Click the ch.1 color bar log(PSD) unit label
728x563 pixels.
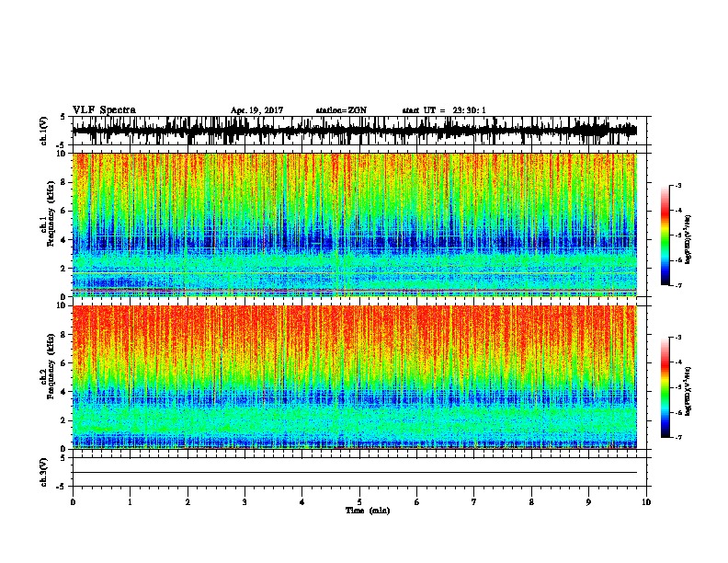click(688, 240)
